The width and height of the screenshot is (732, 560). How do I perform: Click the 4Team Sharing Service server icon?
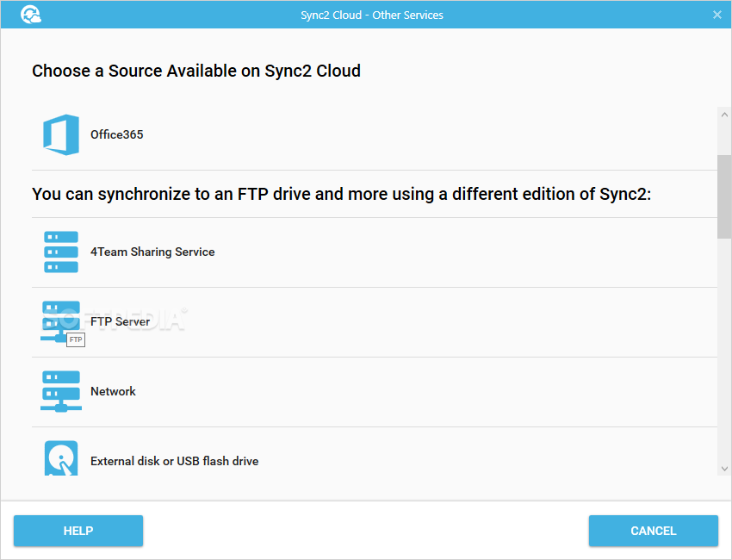tap(61, 252)
